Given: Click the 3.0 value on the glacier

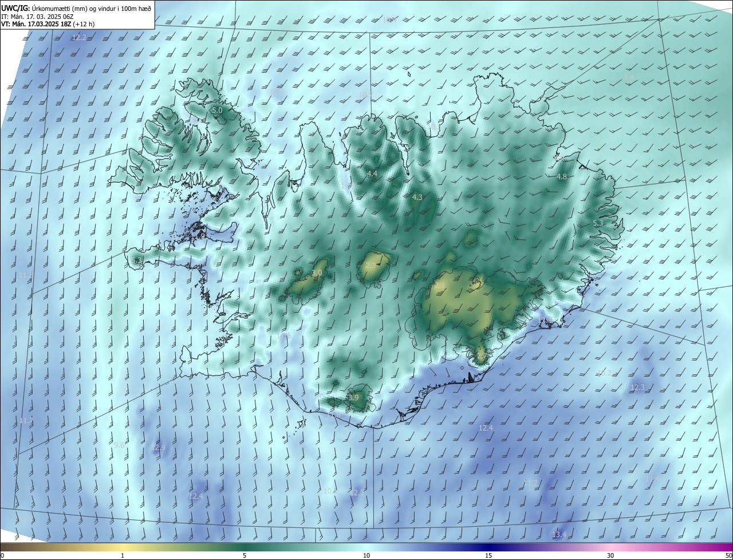Looking at the screenshot, I should 317,273.
